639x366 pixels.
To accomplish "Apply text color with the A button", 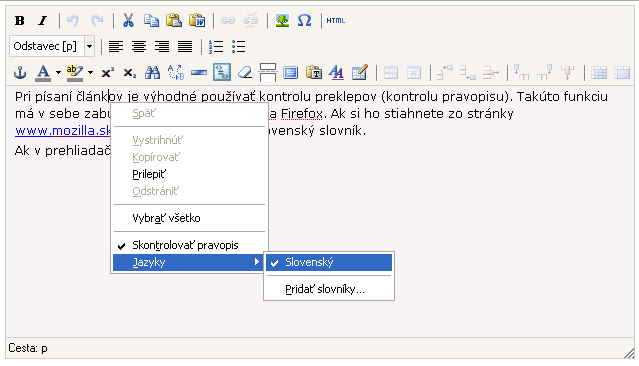I will 43,73.
